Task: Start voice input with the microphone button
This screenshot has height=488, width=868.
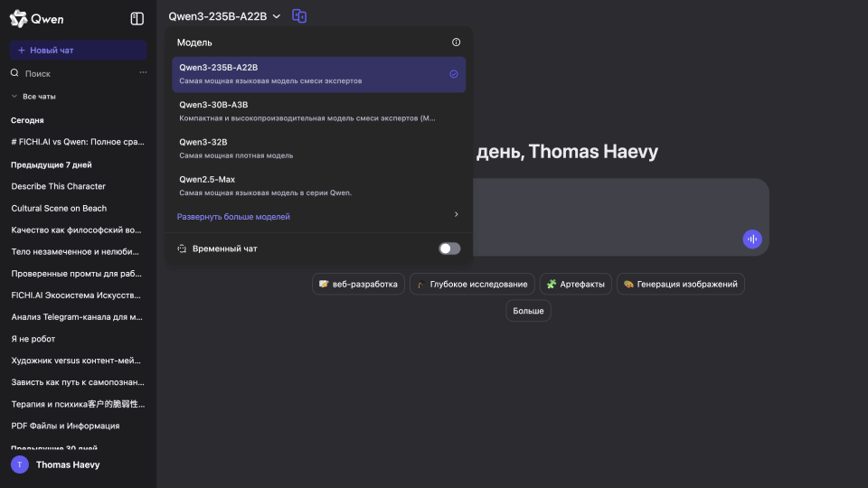Action: 751,239
